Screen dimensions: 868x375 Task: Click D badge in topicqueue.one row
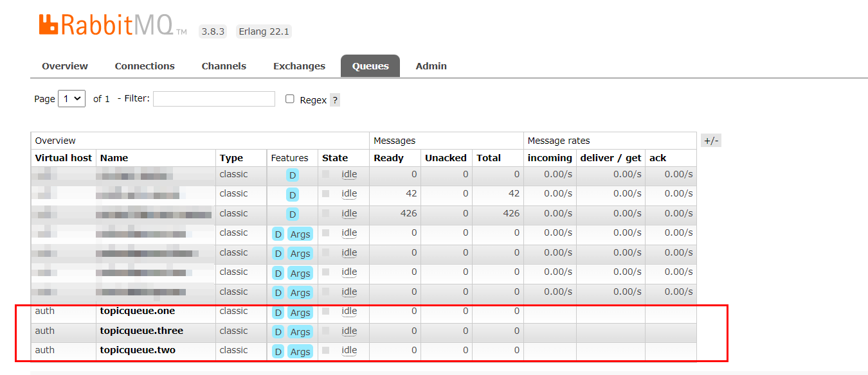click(x=278, y=313)
